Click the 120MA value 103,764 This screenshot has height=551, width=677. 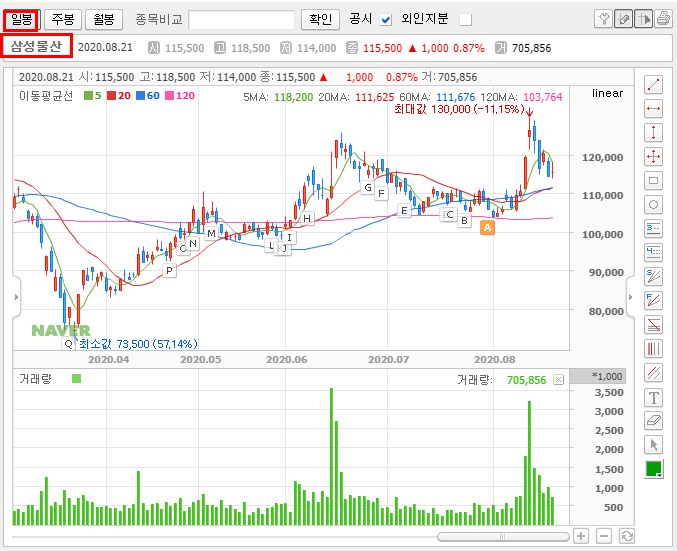pos(543,97)
